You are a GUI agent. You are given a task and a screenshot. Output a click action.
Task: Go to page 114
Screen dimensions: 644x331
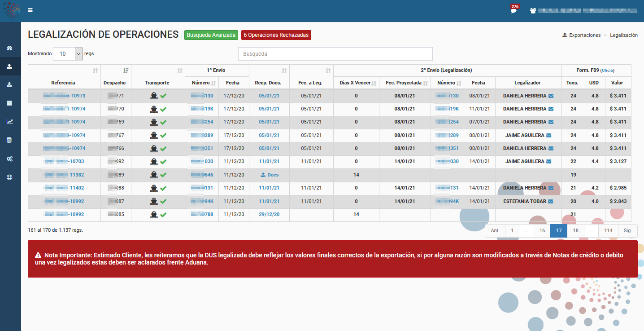608,230
